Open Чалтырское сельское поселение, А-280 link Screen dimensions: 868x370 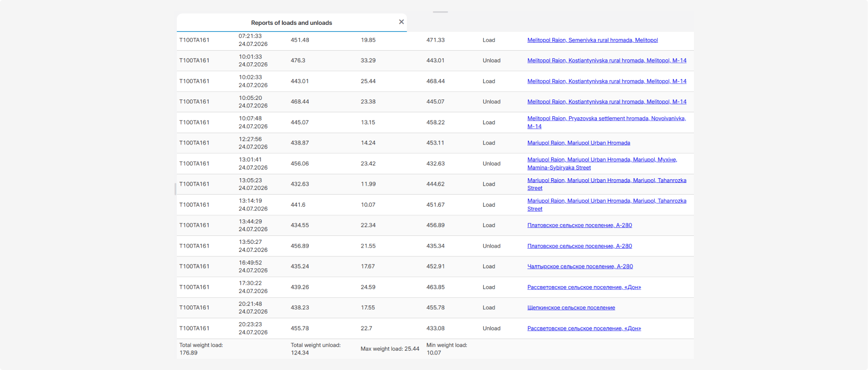[x=580, y=266]
